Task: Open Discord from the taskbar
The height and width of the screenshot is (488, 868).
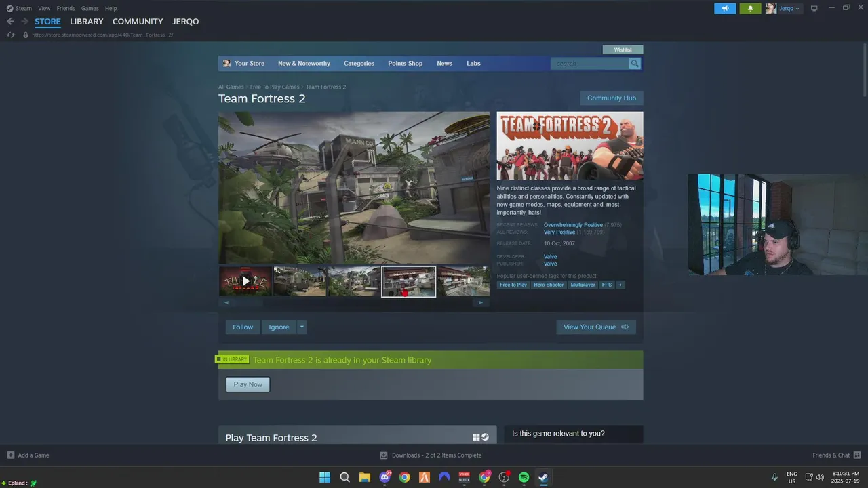Action: coord(384,477)
